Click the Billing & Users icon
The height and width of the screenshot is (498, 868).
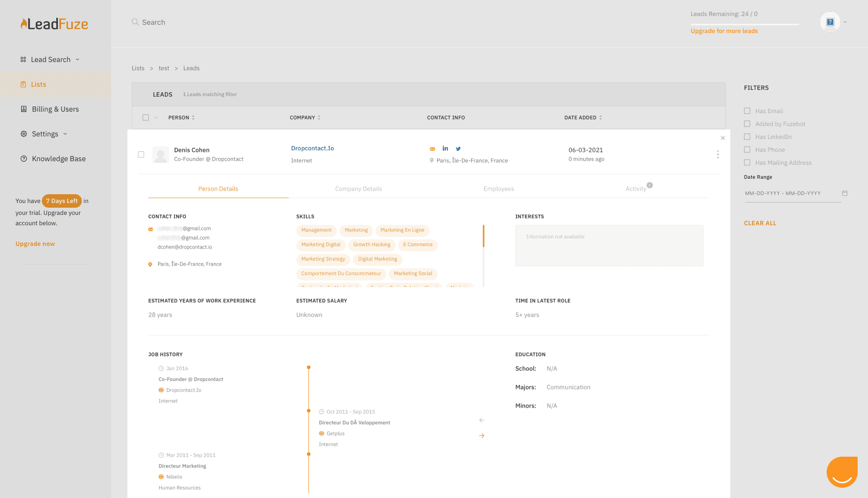pyautogui.click(x=24, y=109)
